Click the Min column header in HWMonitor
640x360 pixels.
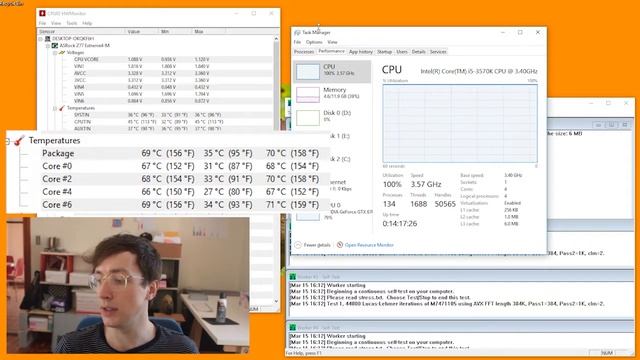pos(175,31)
